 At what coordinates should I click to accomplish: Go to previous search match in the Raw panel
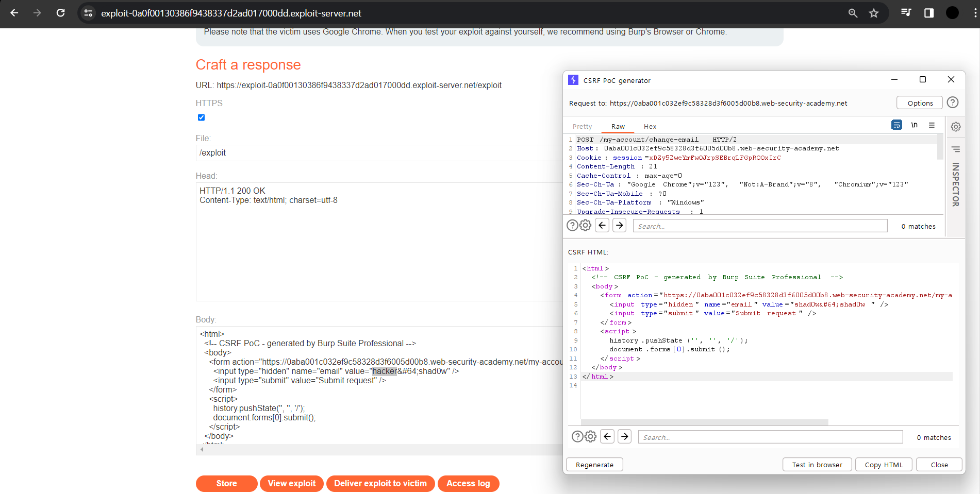click(x=602, y=225)
